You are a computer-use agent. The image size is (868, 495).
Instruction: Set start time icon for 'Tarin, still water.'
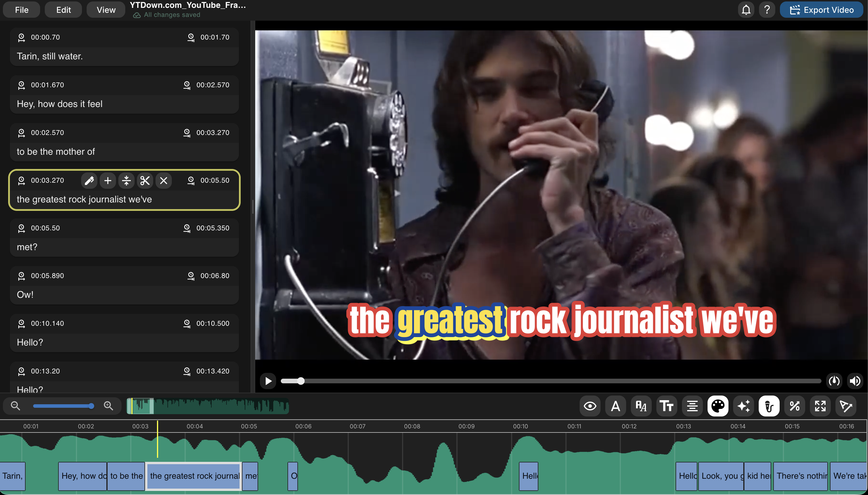click(x=22, y=38)
